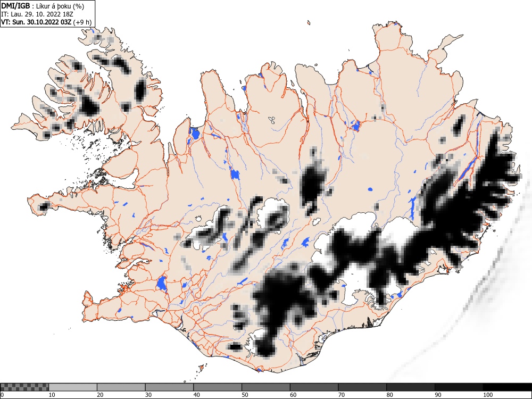Click the checkered 0–10 legend swatch

(x=24, y=387)
